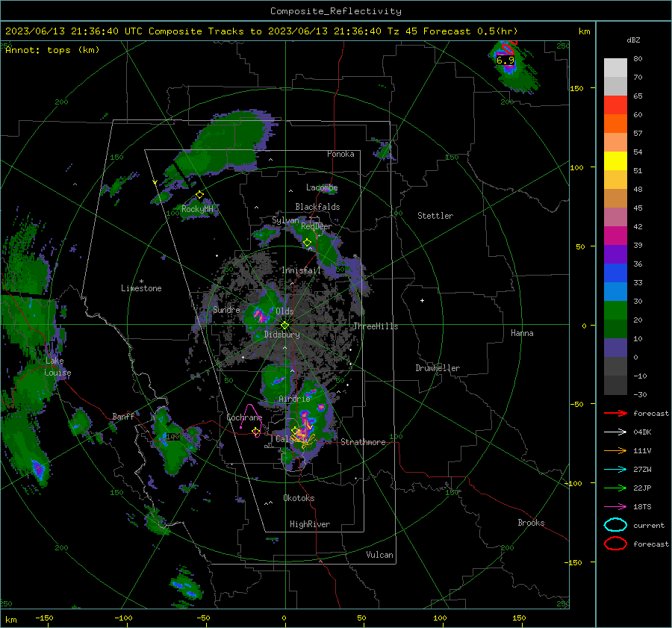Viewport: 672px width, 628px height.
Task: Click the Hanna city label
Action: pyautogui.click(x=522, y=332)
